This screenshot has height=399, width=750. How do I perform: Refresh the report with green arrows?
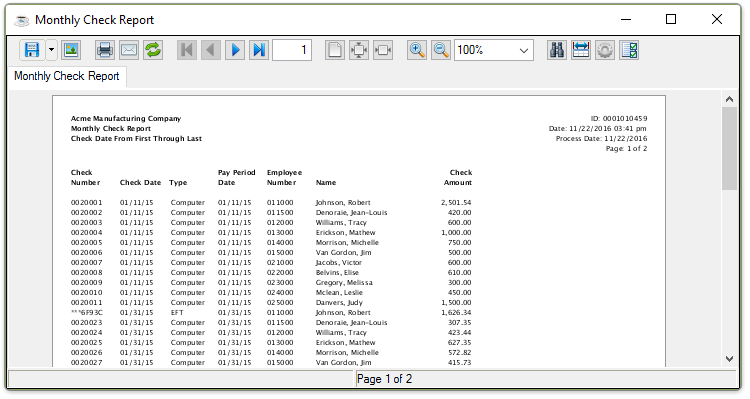(153, 50)
